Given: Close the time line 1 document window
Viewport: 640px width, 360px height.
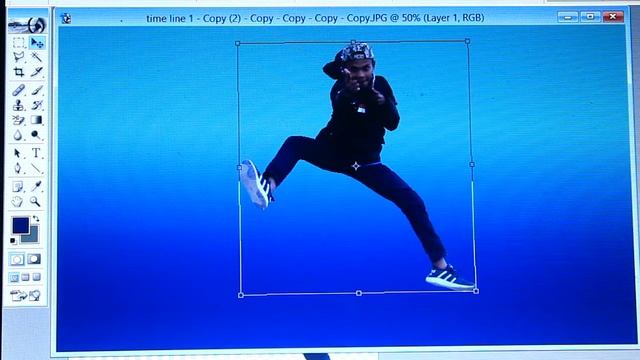Looking at the screenshot, I should click(613, 17).
